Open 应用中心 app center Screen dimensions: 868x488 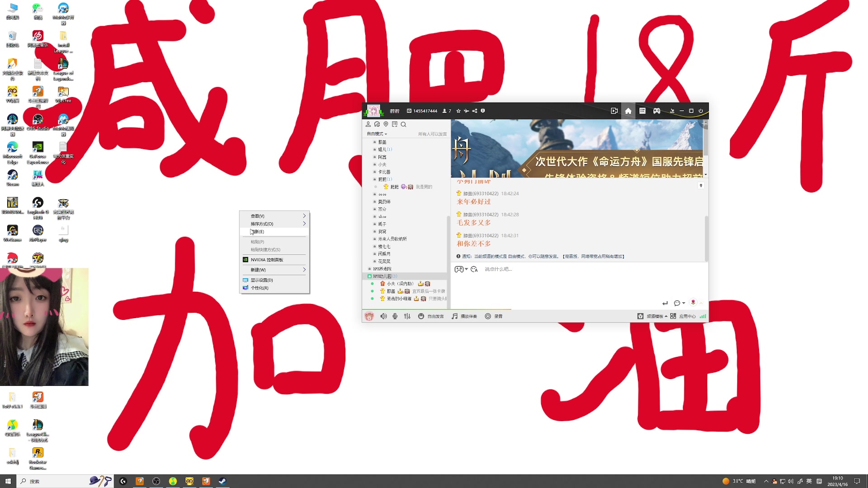point(683,316)
